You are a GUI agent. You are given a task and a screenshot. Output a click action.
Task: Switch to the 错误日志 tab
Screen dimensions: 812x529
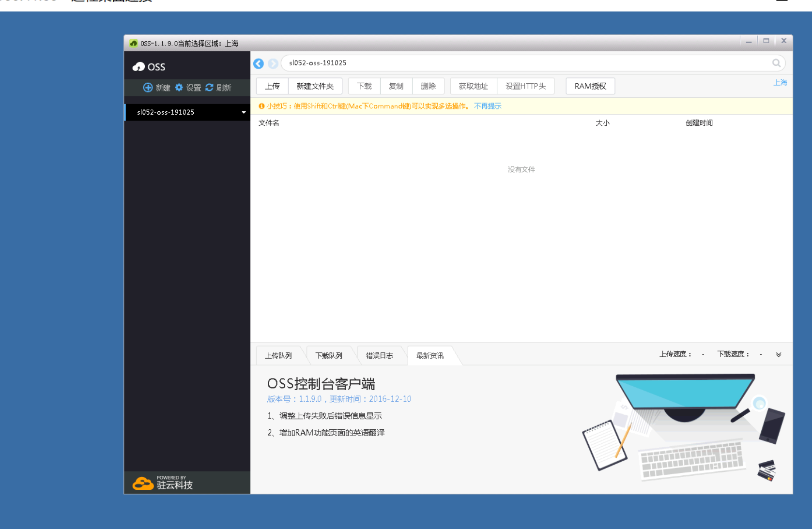[x=380, y=356]
